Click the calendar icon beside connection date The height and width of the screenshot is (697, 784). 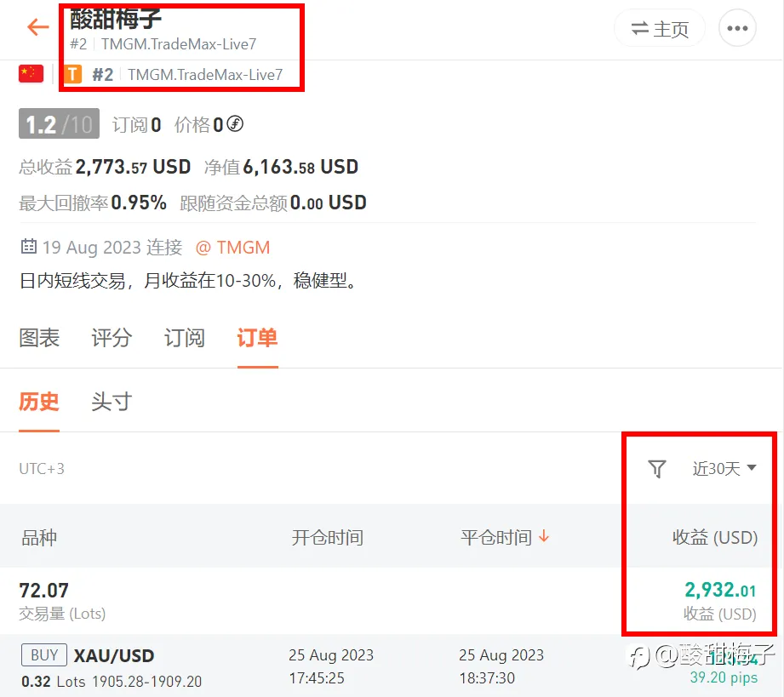pyautogui.click(x=28, y=247)
